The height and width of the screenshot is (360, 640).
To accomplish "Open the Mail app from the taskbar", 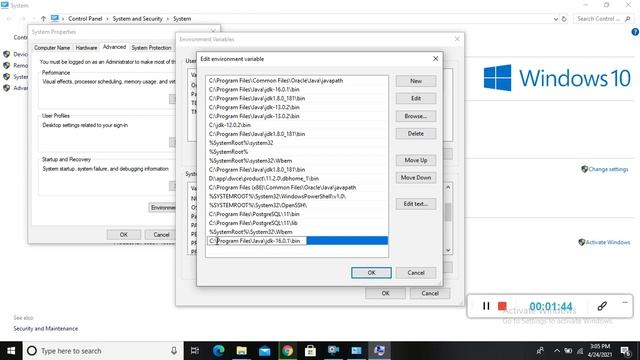I will (x=264, y=351).
